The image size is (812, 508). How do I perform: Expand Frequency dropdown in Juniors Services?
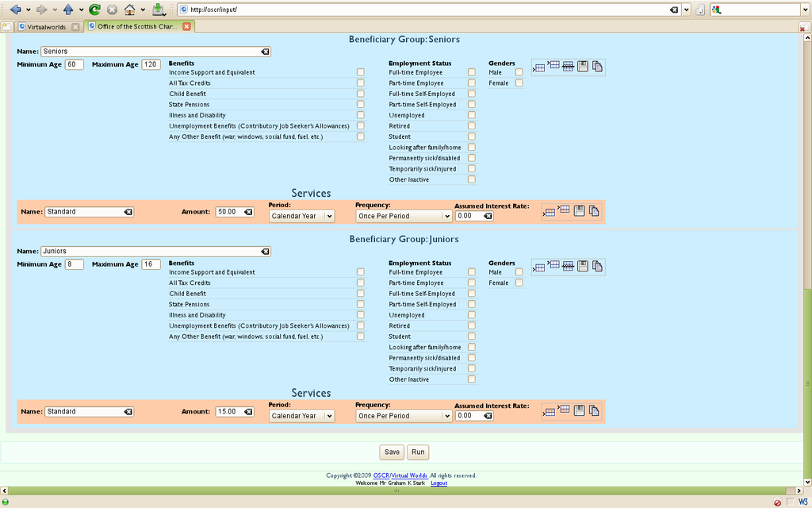point(403,416)
